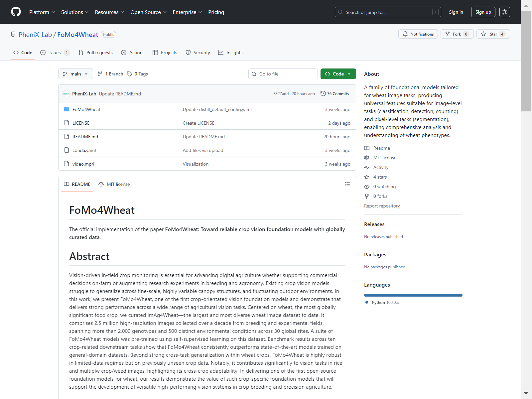Expand the Resources menu
Image resolution: width=532 pixels, height=399 pixels.
click(109, 12)
